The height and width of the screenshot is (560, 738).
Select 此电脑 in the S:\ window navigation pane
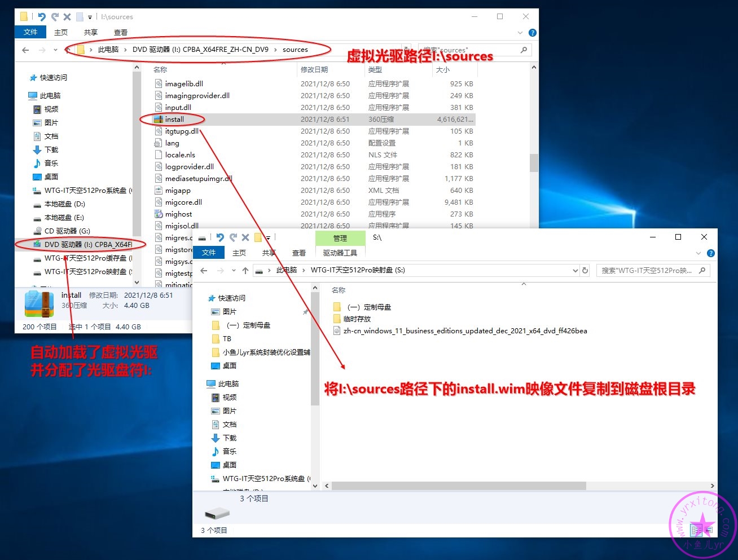[229, 384]
